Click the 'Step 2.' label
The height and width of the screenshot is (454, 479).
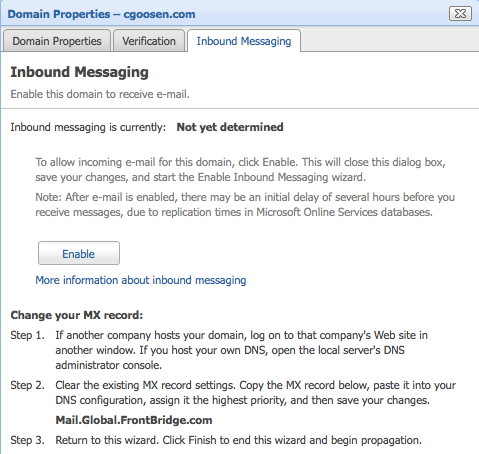27,385
